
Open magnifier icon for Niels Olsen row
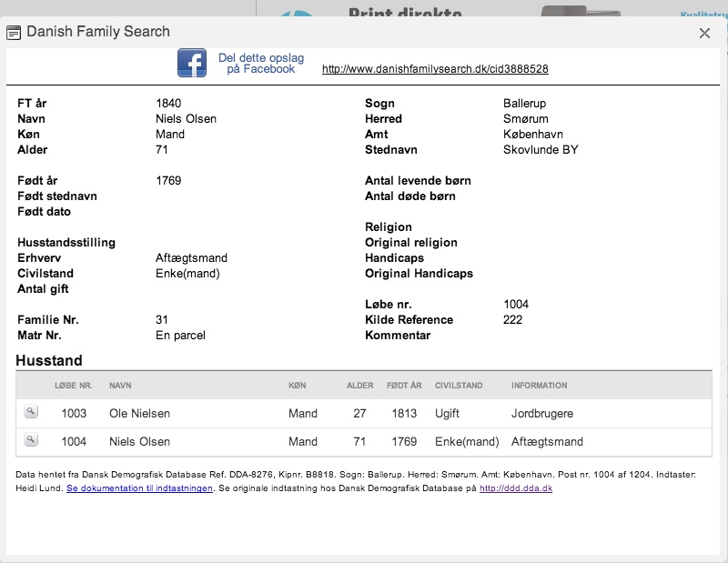tap(31, 440)
